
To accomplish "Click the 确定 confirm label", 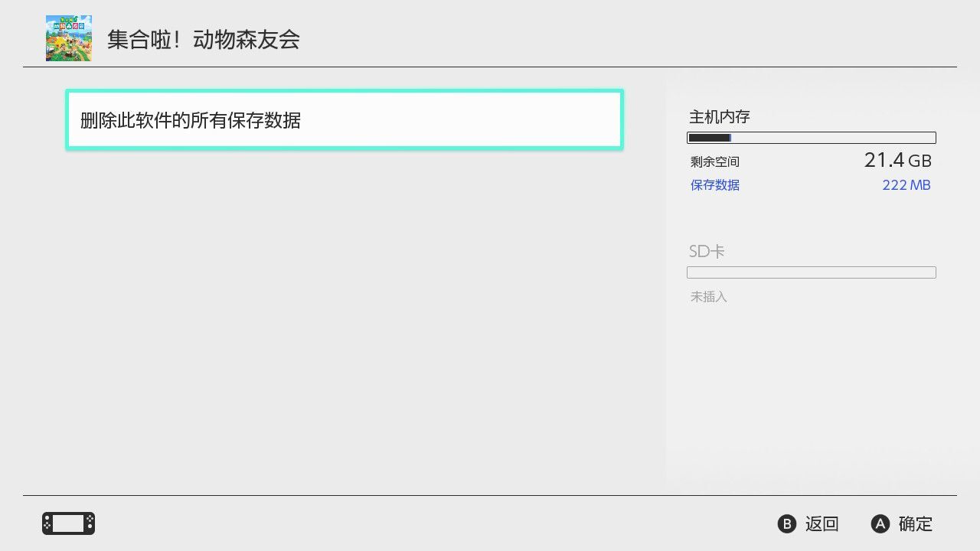I will coord(915,523).
